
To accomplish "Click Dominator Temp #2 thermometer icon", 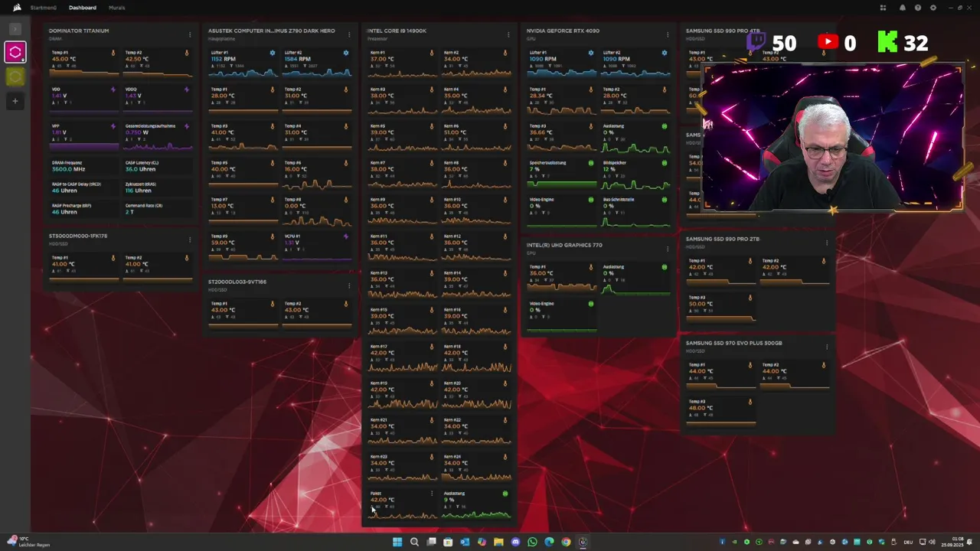I will tap(187, 53).
